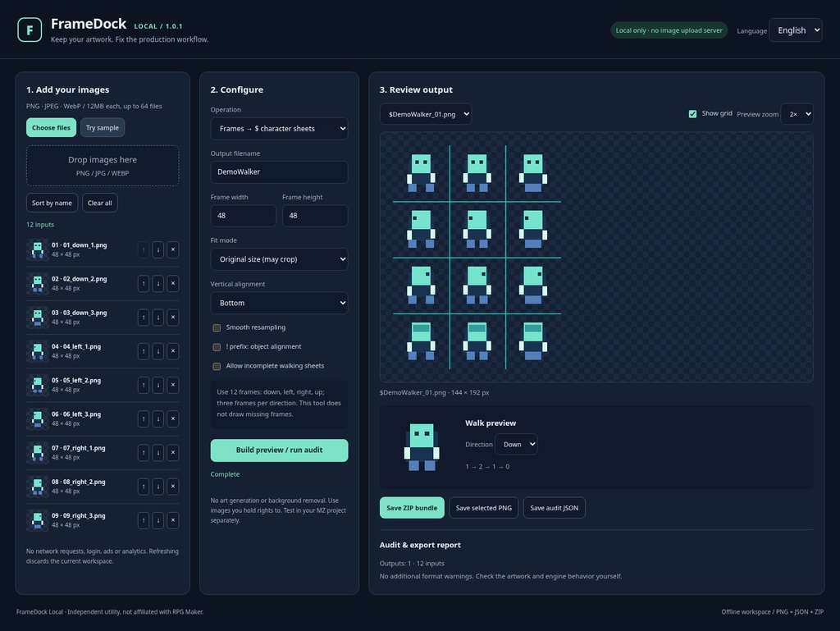This screenshot has width=840, height=631.
Task: Open the $DemoWalker_01.png output selector
Action: coord(426,114)
